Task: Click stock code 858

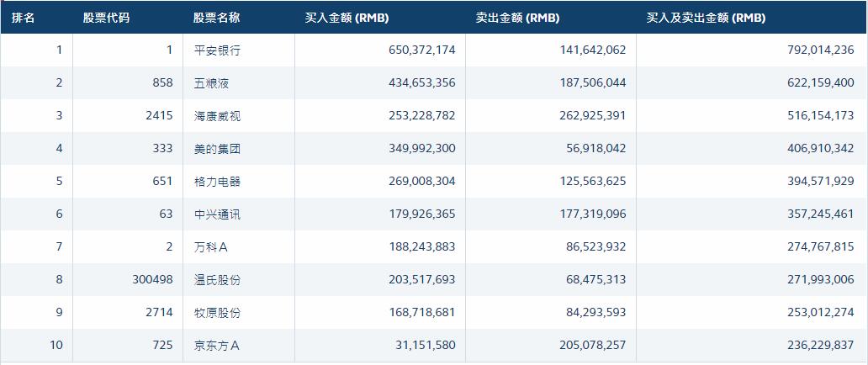Action: 162,83
